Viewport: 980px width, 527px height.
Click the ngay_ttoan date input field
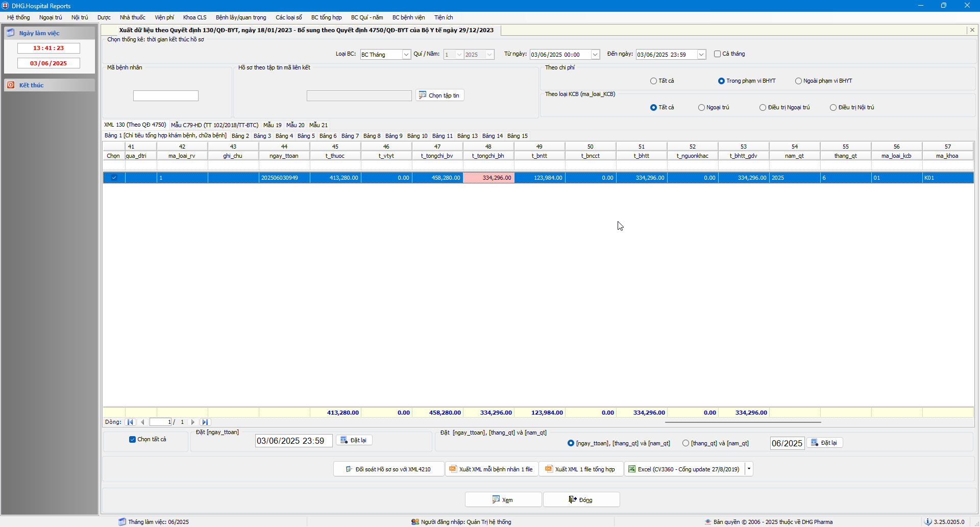coord(294,441)
